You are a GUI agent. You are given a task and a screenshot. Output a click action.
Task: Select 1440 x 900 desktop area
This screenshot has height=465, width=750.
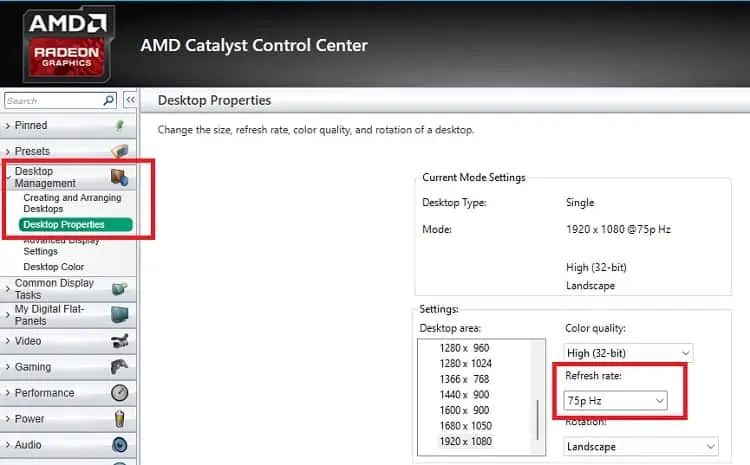464,394
